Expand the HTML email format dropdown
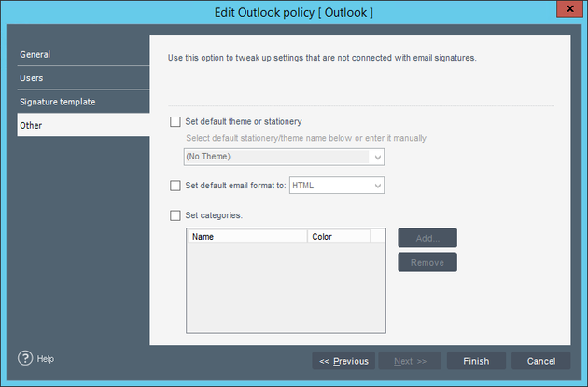 tap(337, 186)
